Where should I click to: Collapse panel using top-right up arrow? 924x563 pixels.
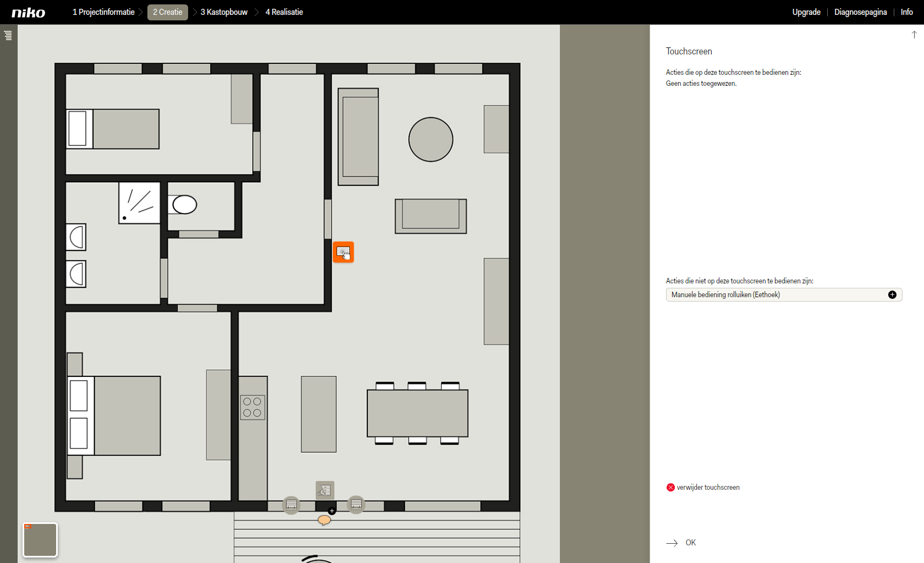click(x=914, y=35)
